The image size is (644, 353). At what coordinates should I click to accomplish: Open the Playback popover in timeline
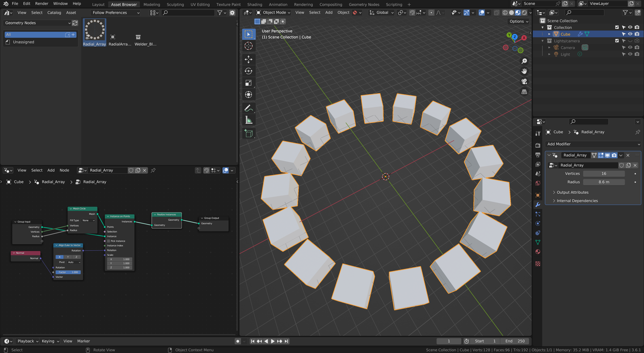point(28,341)
